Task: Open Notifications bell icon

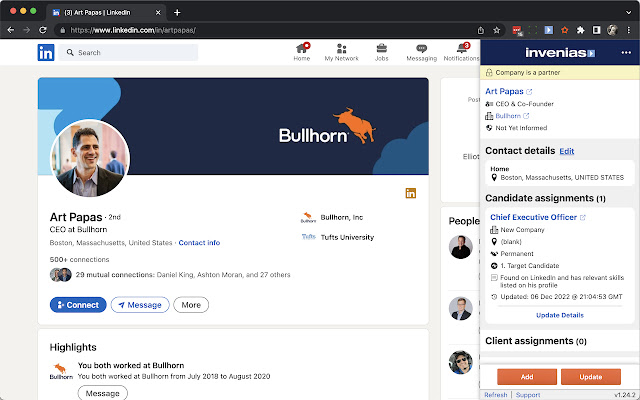Action: [x=462, y=52]
